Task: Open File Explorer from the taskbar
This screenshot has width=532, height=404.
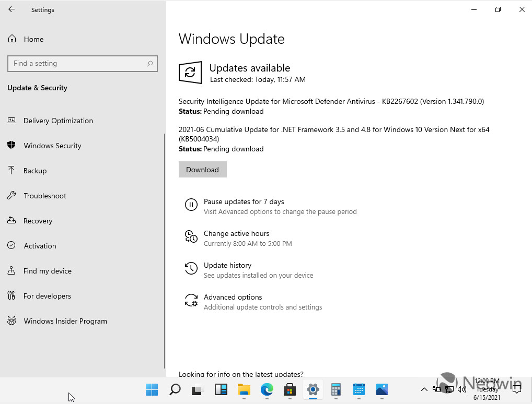Action: [244, 389]
